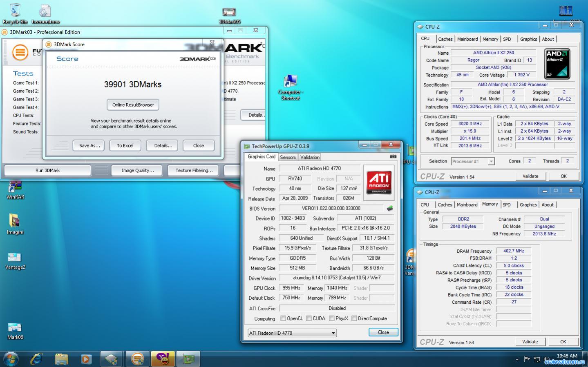
Task: Open the Graphics tab in the bottom CPU-Z window
Action: click(x=528, y=205)
